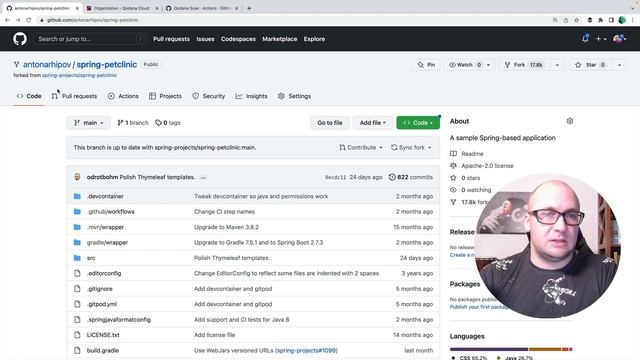The height and width of the screenshot is (360, 640).
Task: Switch to the Projects tab
Action: 165,96
